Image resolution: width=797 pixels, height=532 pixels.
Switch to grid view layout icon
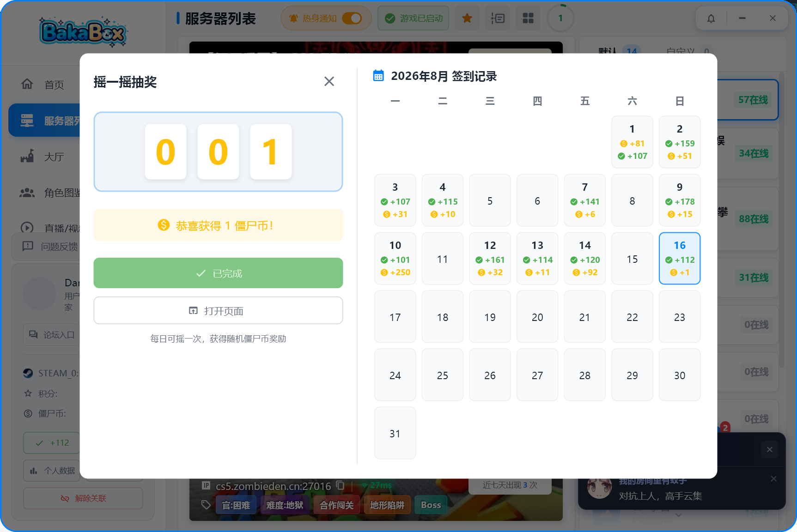pyautogui.click(x=528, y=18)
